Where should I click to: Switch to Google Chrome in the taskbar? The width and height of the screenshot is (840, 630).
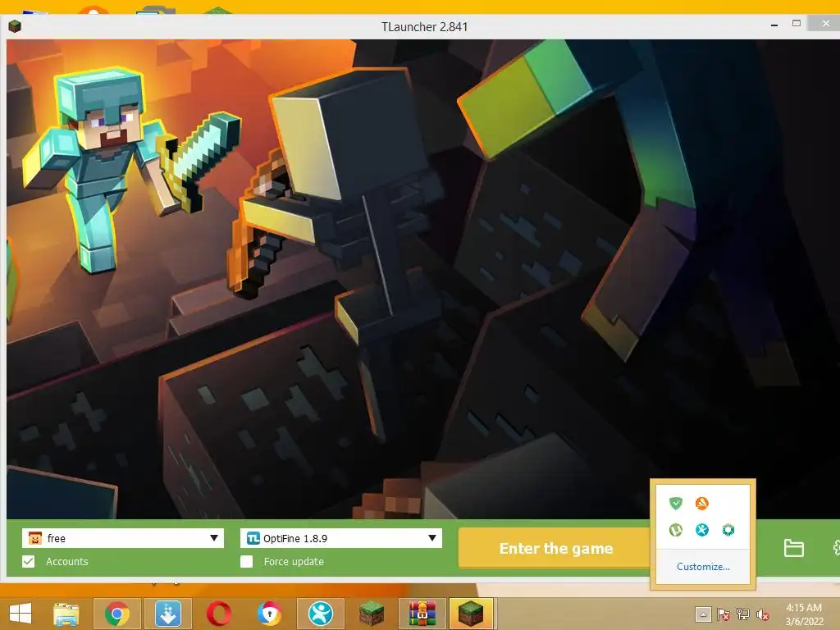pos(116,614)
